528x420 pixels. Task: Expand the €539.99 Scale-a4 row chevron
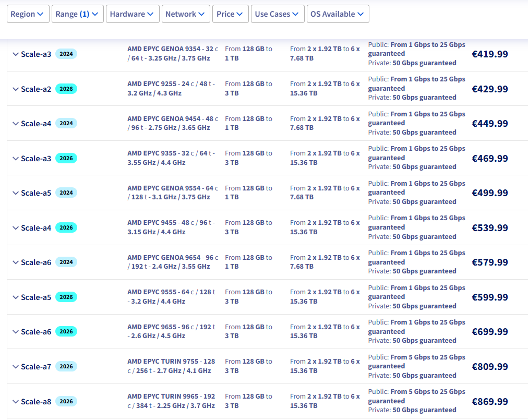tap(16, 228)
